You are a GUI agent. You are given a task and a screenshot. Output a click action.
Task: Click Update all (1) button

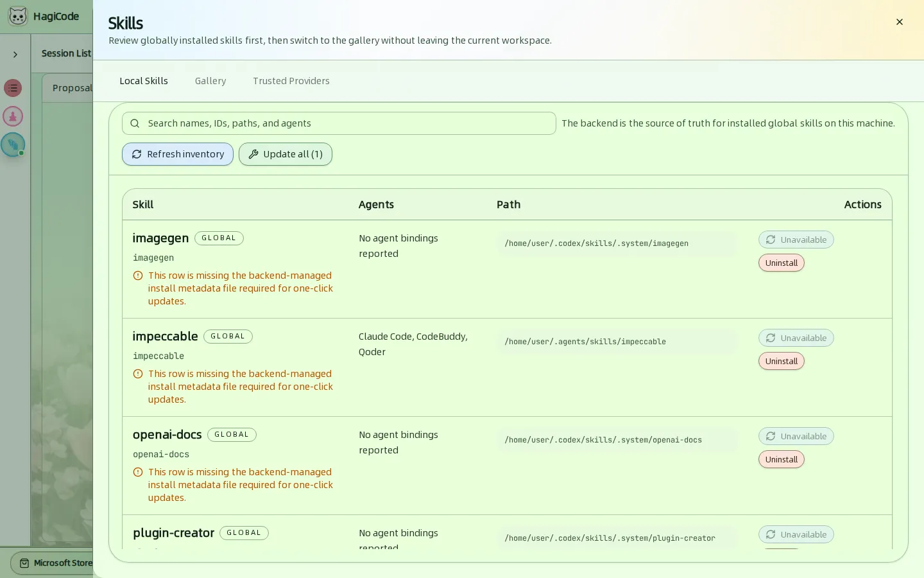click(x=286, y=154)
